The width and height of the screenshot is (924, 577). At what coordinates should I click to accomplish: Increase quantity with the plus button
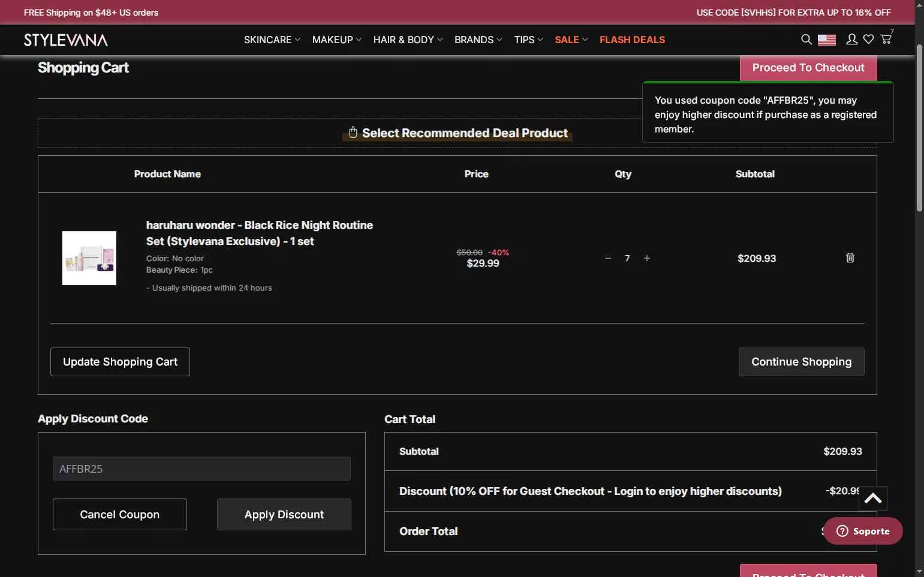point(647,258)
